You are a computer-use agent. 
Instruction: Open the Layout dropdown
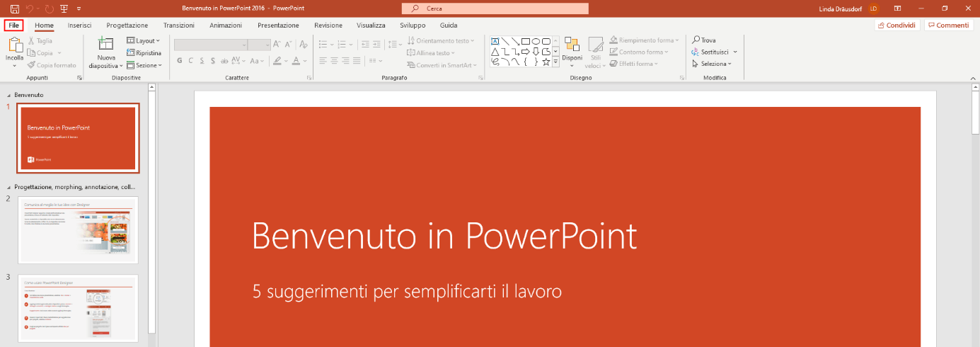[x=144, y=41]
